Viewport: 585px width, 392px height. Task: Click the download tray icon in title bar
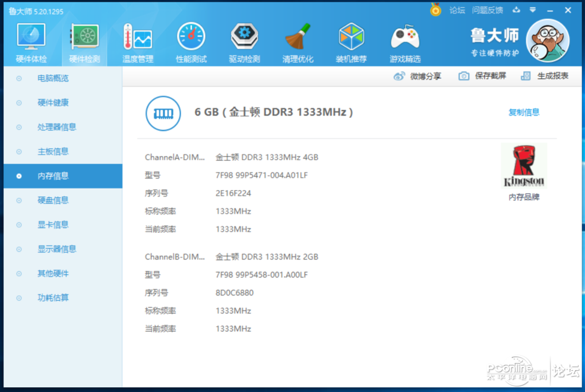click(516, 10)
